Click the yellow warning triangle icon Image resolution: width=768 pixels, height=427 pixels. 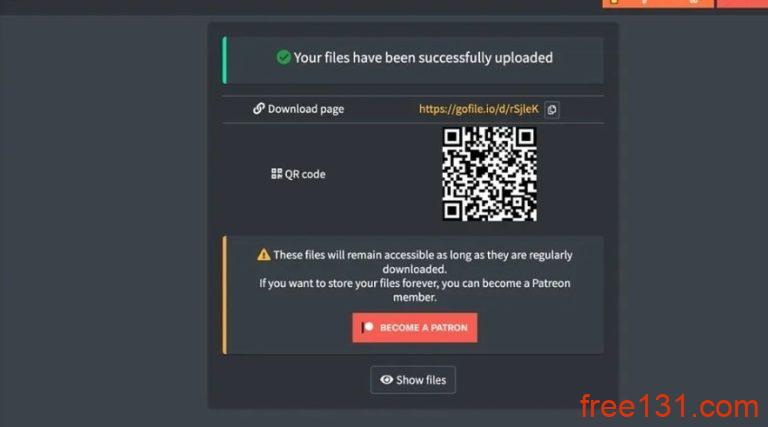click(264, 255)
